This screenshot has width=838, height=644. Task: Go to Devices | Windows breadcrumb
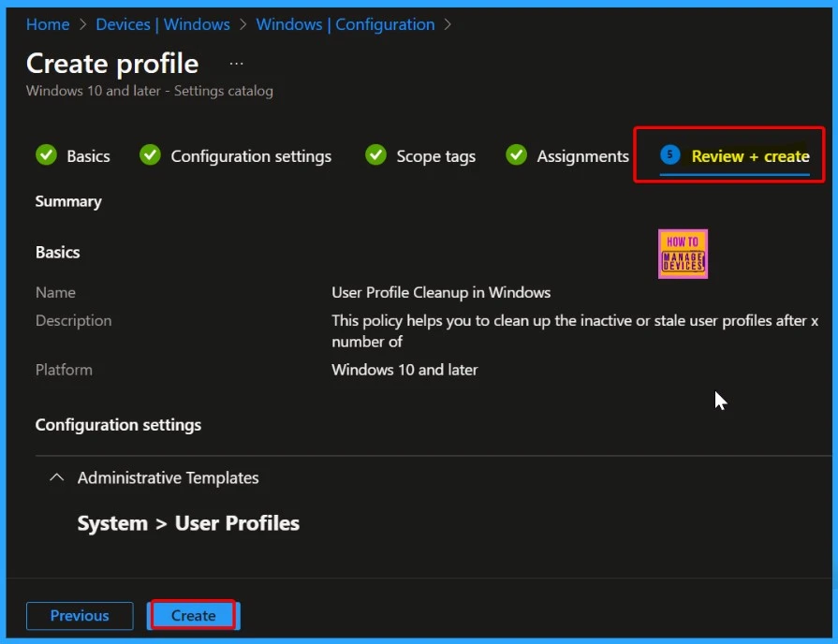163,24
